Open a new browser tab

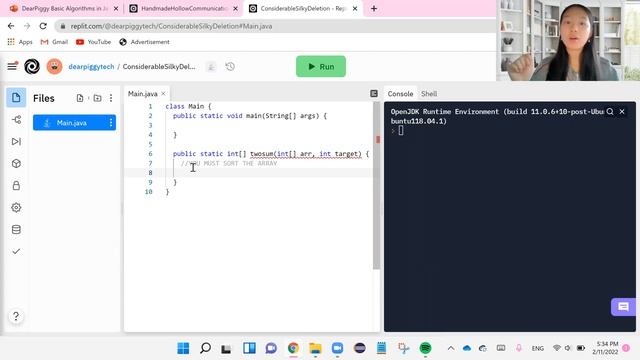pyautogui.click(x=374, y=8)
